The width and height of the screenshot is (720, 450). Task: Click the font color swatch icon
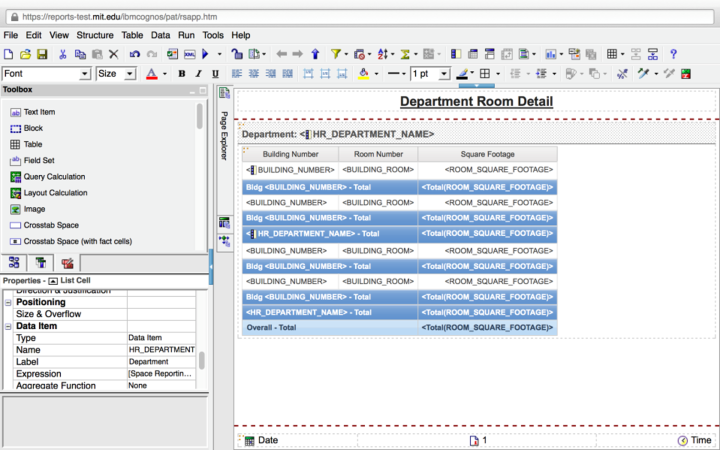click(x=151, y=74)
